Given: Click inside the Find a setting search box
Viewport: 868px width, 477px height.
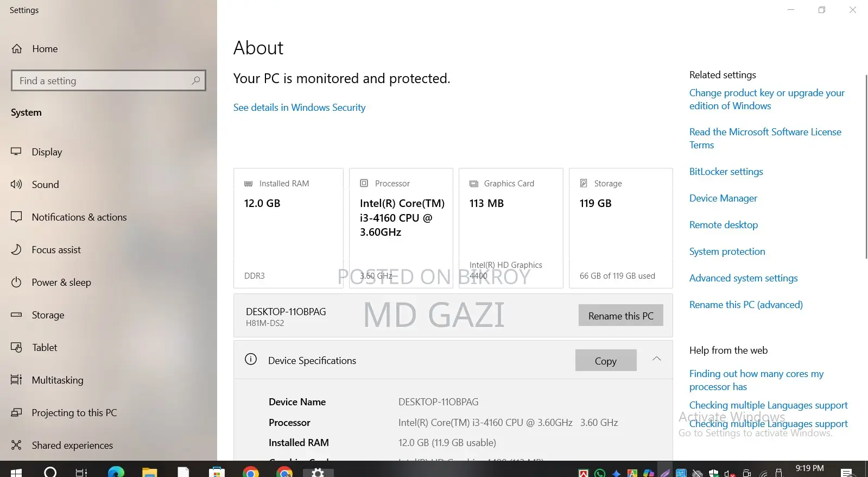Looking at the screenshot, I should (x=109, y=80).
